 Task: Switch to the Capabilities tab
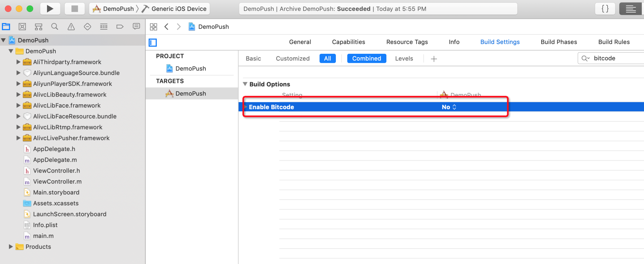click(x=349, y=42)
